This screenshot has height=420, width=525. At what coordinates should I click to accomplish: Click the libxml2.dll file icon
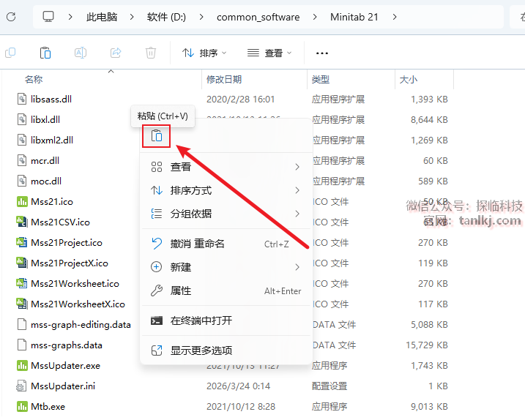pos(22,140)
